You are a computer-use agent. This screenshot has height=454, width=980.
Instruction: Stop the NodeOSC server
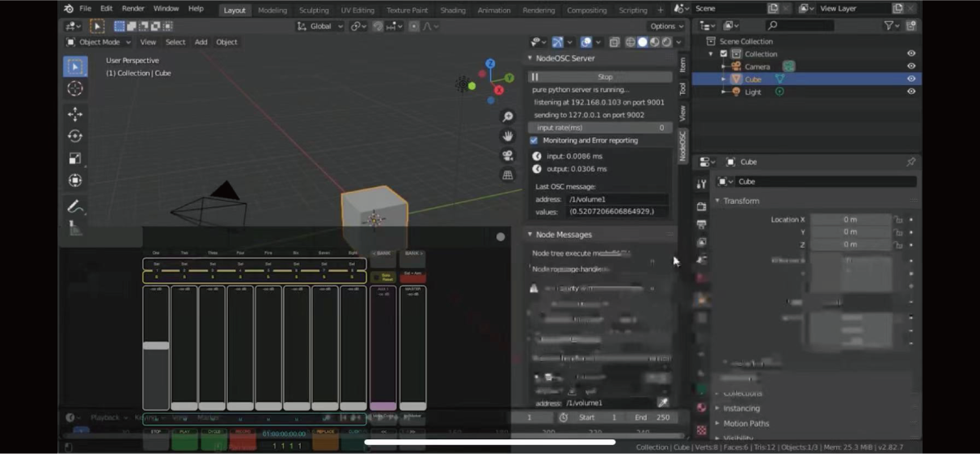point(600,77)
